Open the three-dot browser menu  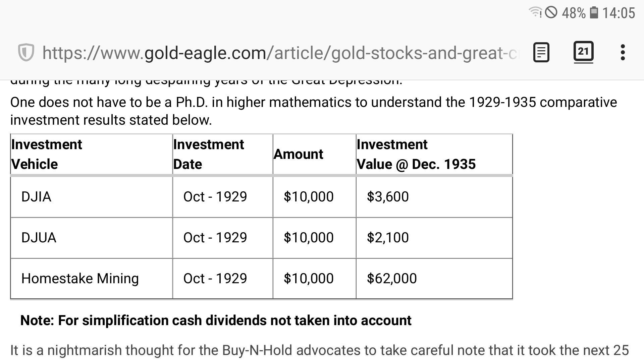[x=623, y=53]
